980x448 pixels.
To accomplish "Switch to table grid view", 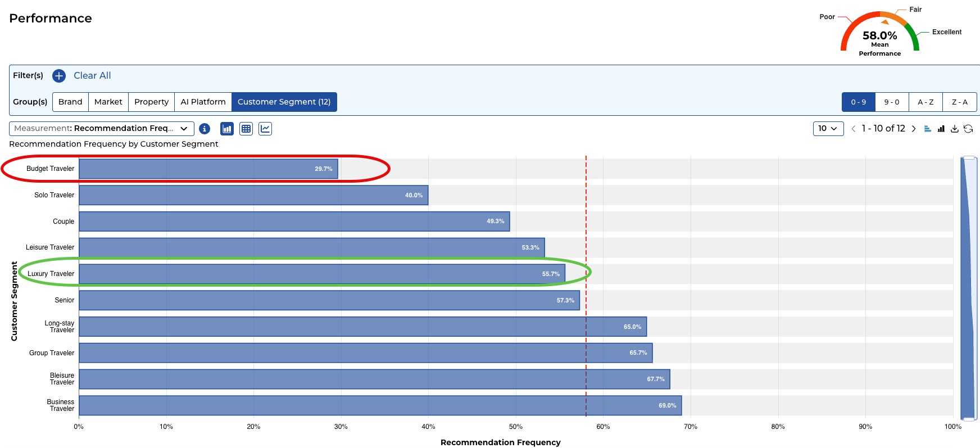I will click(x=246, y=129).
